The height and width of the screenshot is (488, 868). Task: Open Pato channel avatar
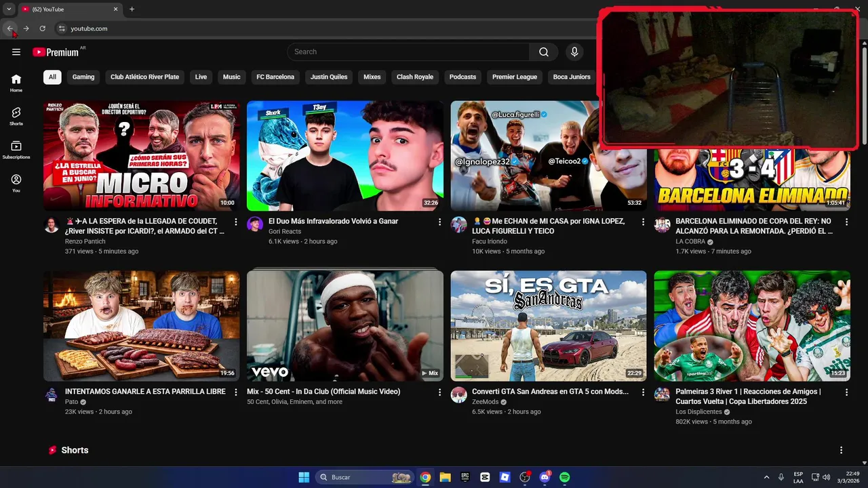pyautogui.click(x=52, y=395)
